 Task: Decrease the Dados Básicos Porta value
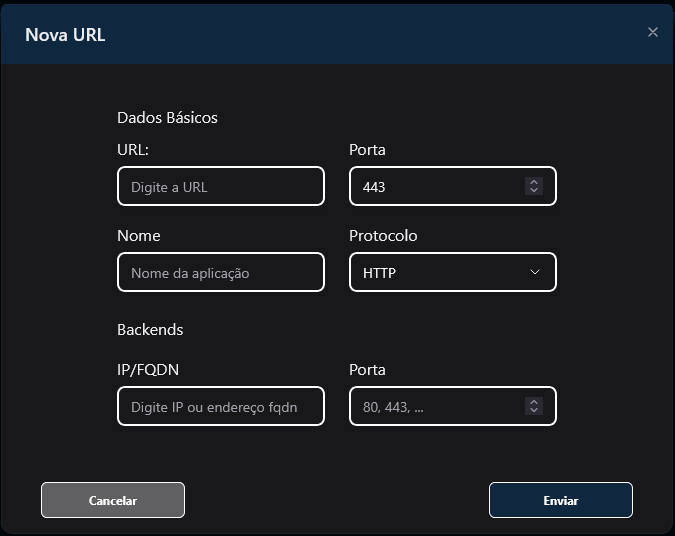[534, 191]
